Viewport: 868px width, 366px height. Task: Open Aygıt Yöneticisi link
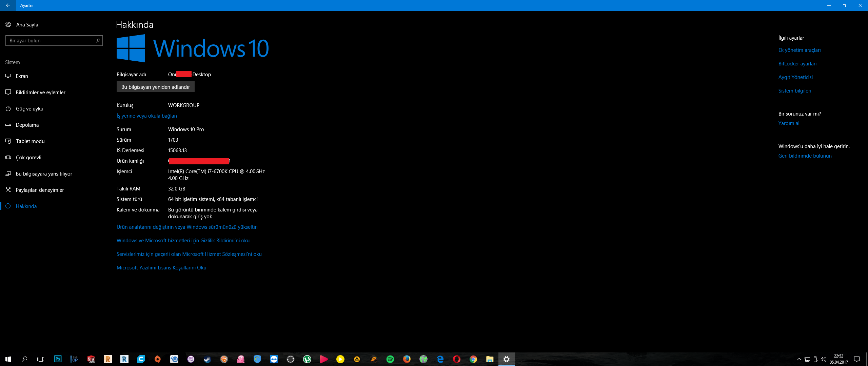pyautogui.click(x=795, y=77)
